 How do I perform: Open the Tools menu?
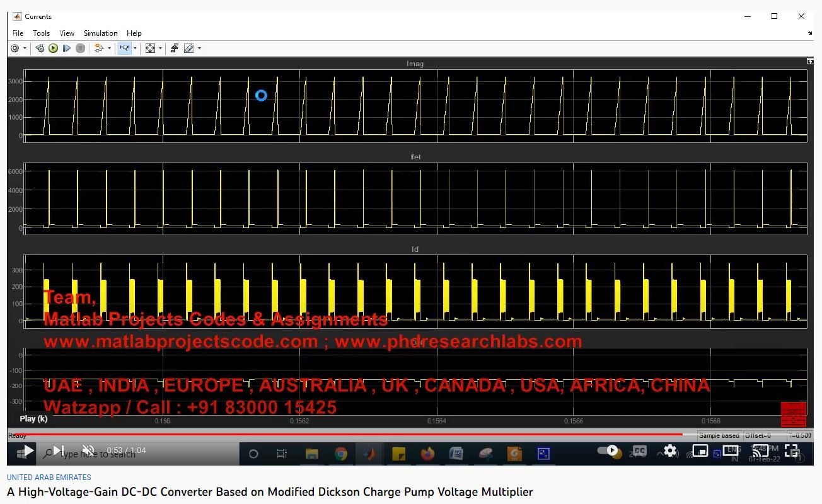pos(41,33)
